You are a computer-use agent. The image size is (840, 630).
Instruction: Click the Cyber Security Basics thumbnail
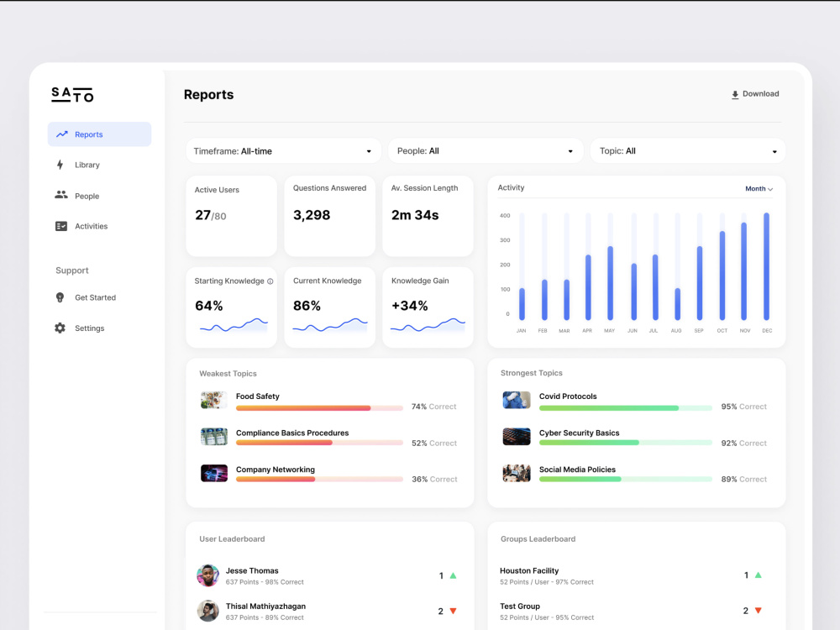point(517,437)
